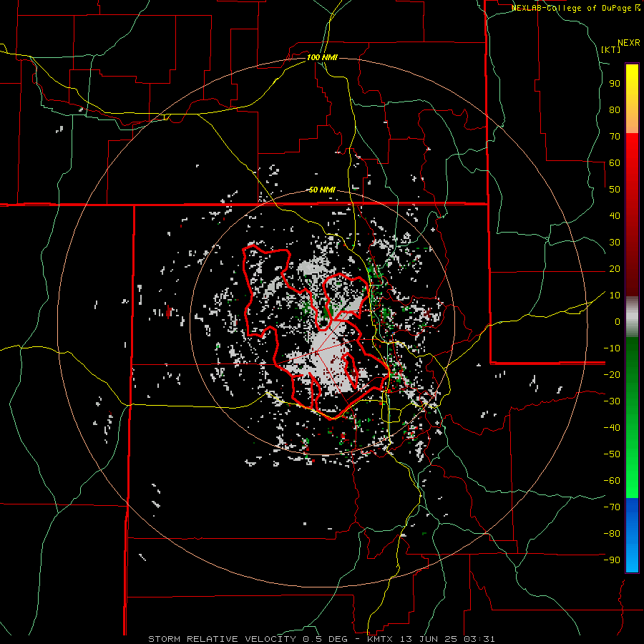This screenshot has height=644, width=644.
Task: Select the positive 40 scale value
Action: tap(615, 216)
